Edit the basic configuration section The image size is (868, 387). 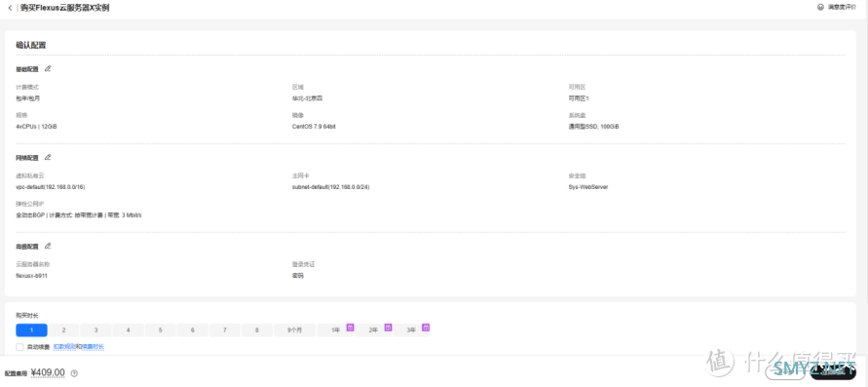pos(48,68)
